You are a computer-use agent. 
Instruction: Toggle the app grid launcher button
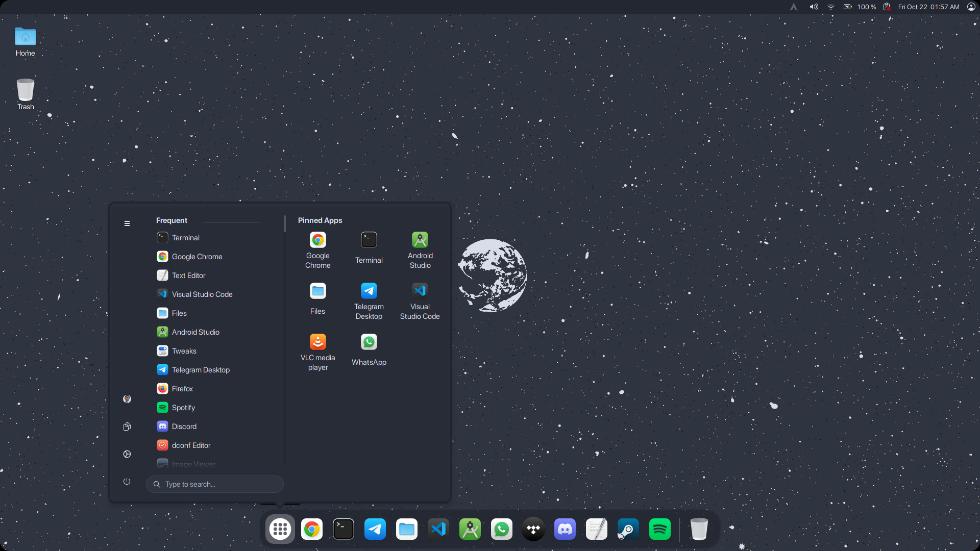(280, 529)
